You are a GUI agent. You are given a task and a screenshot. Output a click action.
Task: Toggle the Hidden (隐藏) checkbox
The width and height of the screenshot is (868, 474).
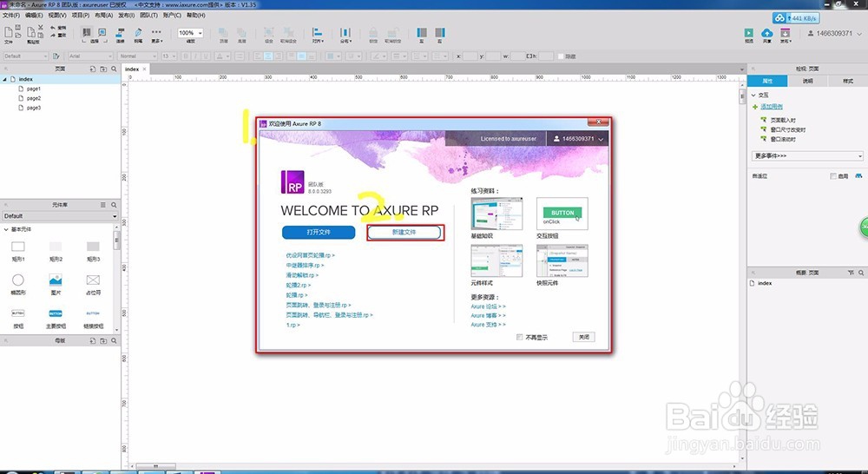point(561,56)
